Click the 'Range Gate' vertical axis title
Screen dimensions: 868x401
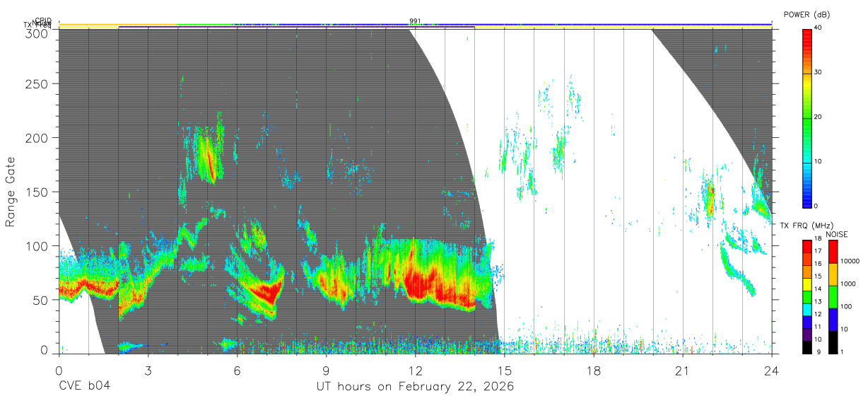(x=10, y=192)
